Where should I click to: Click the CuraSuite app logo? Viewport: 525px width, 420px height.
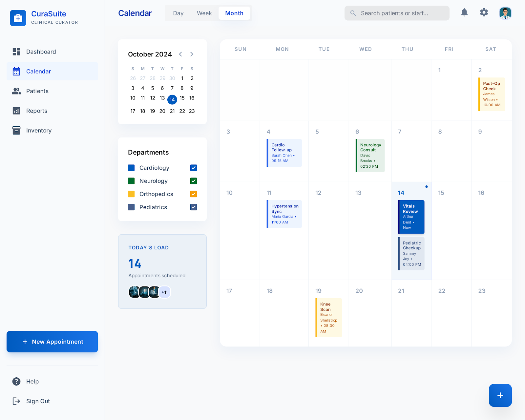click(x=18, y=18)
